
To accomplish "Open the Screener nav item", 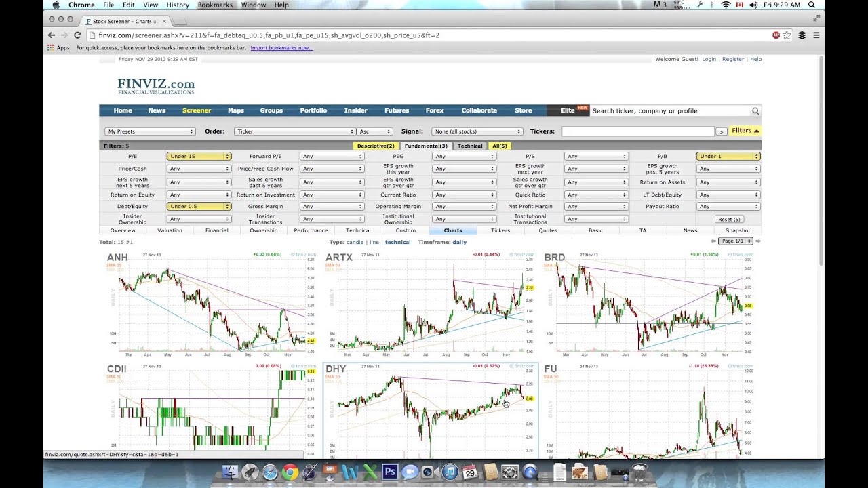I will [x=197, y=110].
